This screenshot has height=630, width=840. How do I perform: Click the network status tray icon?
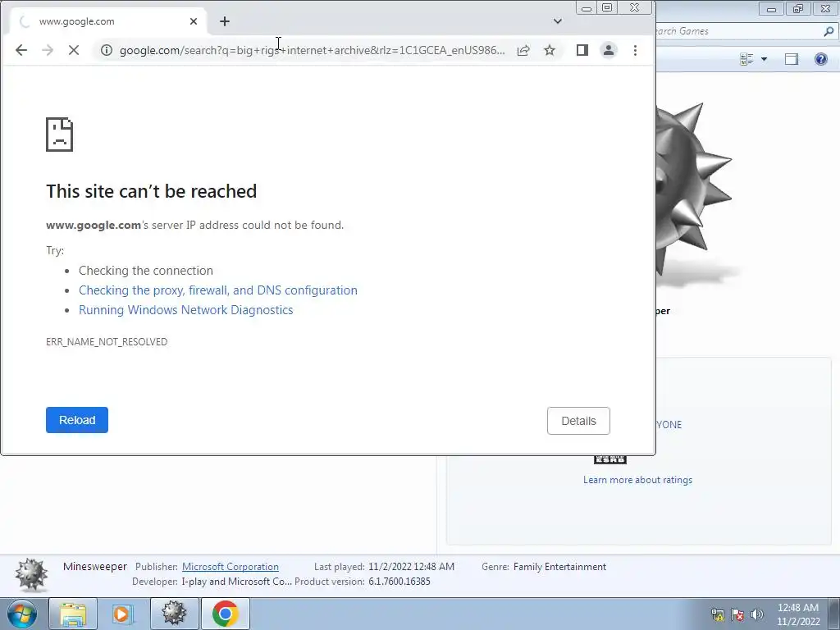717,614
